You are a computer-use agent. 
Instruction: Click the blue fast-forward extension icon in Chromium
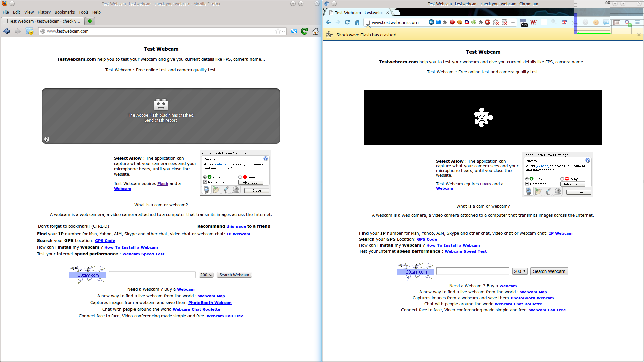pos(431,22)
